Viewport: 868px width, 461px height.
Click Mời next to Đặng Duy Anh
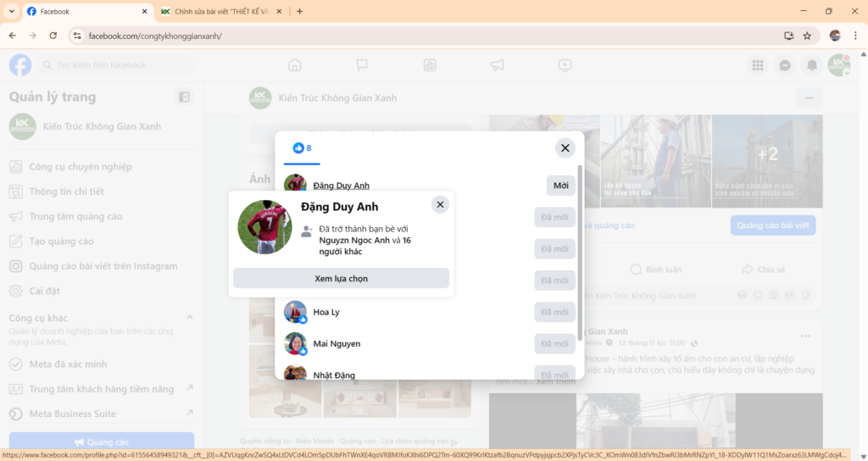tap(560, 186)
